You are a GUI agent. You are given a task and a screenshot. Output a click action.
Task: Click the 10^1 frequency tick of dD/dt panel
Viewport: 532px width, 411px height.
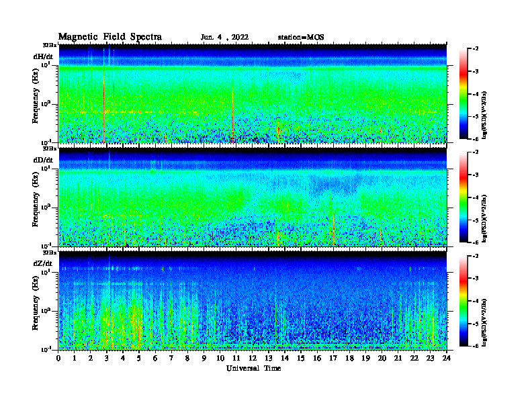[46, 168]
